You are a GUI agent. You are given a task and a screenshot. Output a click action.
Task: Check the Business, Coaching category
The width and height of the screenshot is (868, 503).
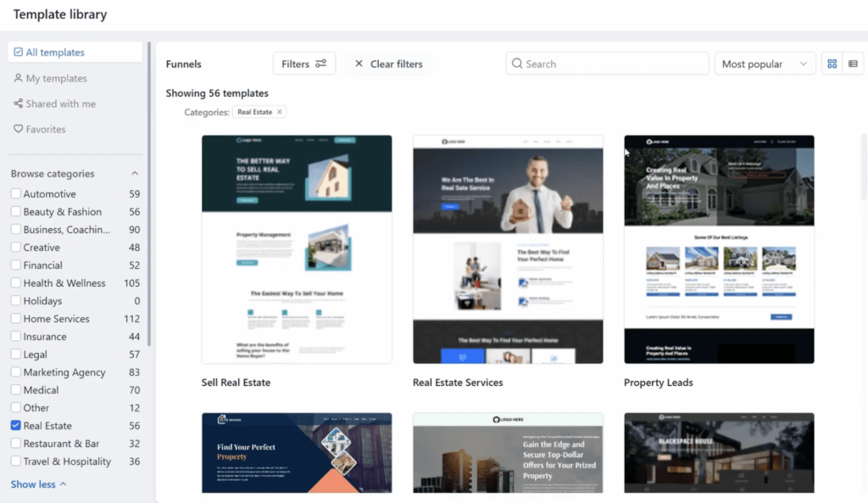(x=15, y=229)
